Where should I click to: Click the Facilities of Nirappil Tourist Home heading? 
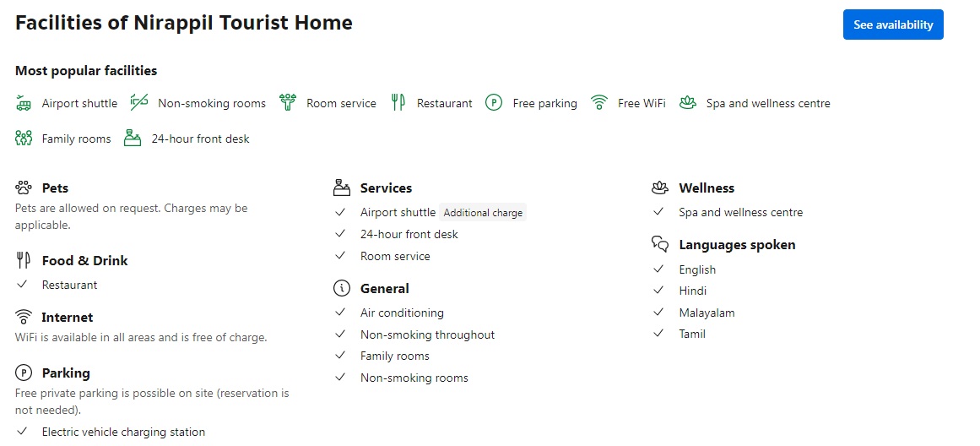point(184,24)
